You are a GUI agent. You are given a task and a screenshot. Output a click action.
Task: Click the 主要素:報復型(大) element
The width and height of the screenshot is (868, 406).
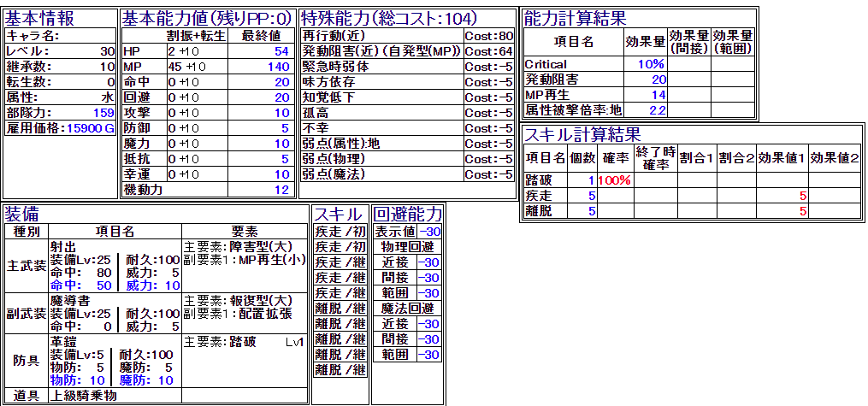[238, 300]
